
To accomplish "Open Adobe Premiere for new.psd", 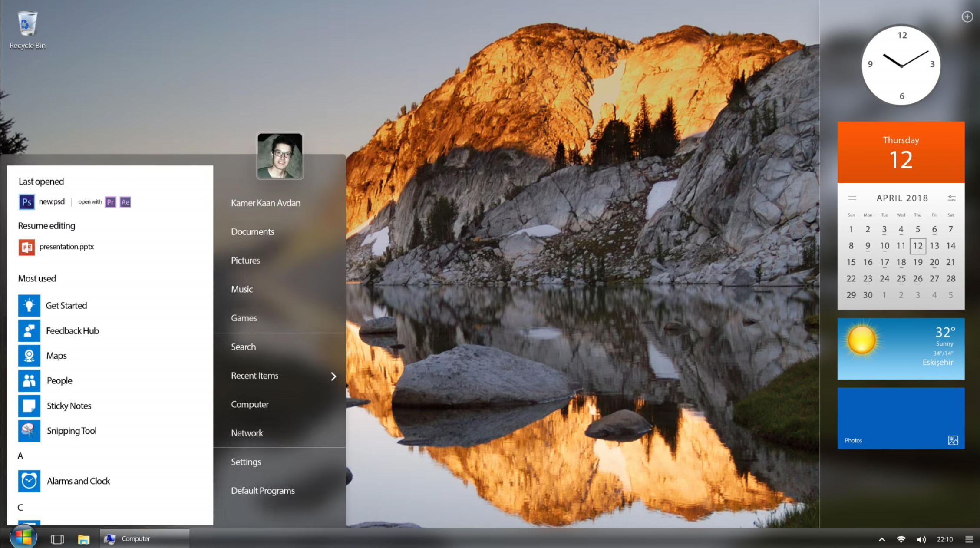I will [109, 201].
